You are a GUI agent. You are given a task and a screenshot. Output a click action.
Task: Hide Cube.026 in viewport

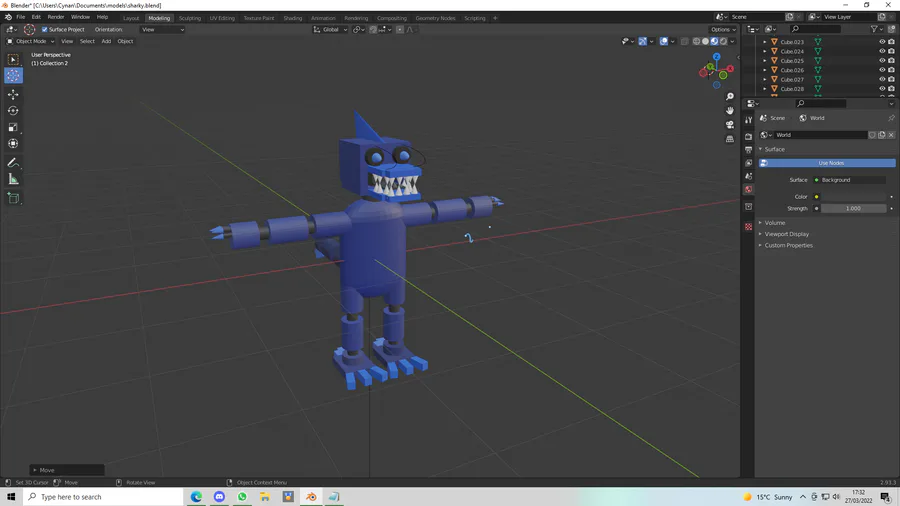click(x=882, y=70)
